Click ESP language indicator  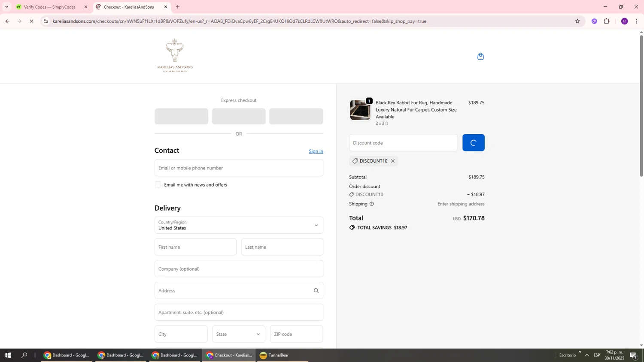(597, 355)
